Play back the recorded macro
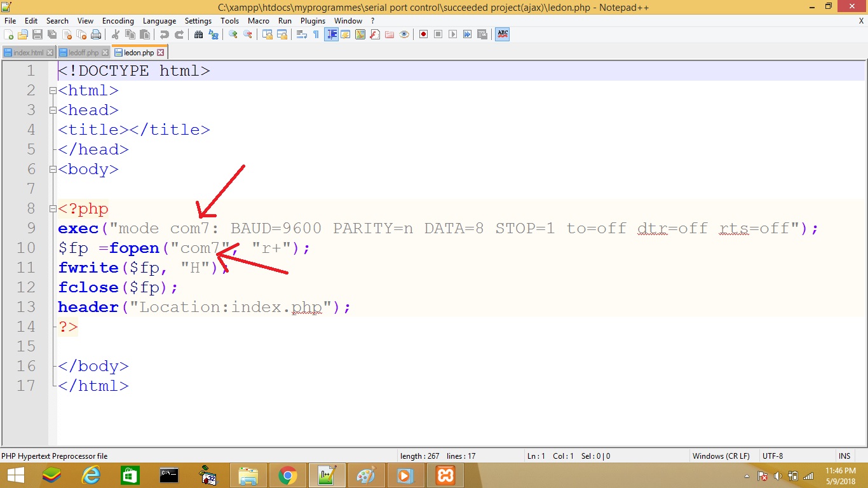This screenshot has width=868, height=488. click(452, 34)
